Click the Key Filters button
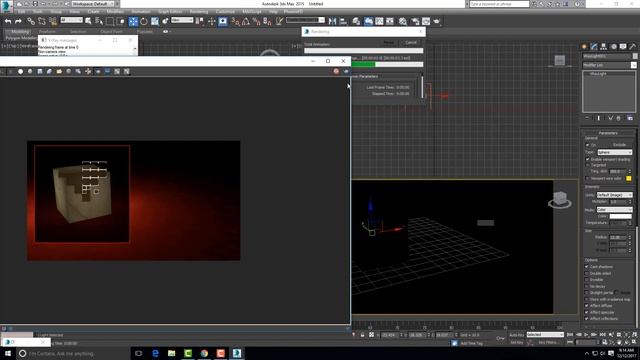The image size is (640, 360). pyautogui.click(x=548, y=342)
